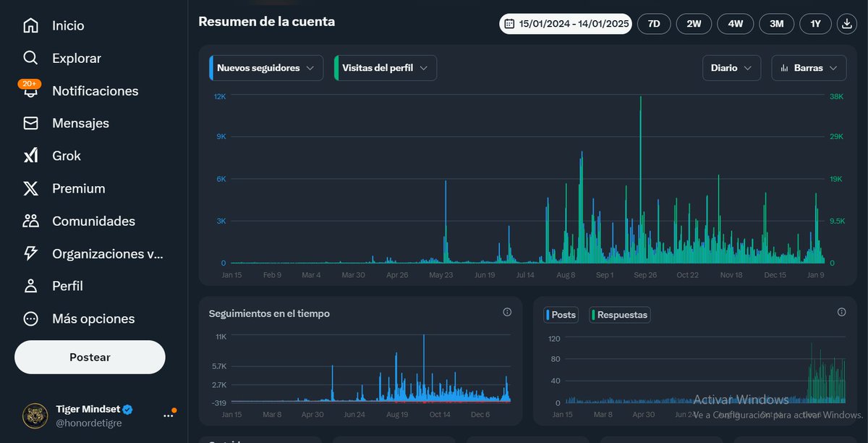Open Visitas del perfil metric dropdown
The width and height of the screenshot is (868, 443).
385,68
